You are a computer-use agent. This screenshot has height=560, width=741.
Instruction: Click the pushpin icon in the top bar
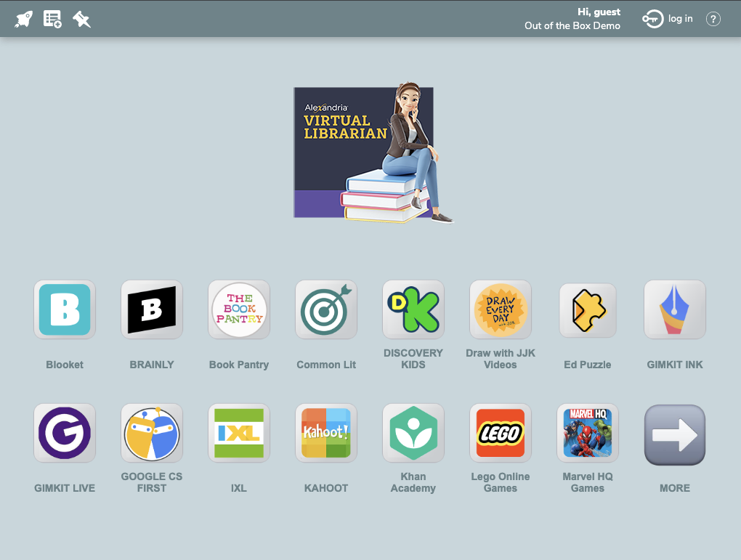pos(81,20)
